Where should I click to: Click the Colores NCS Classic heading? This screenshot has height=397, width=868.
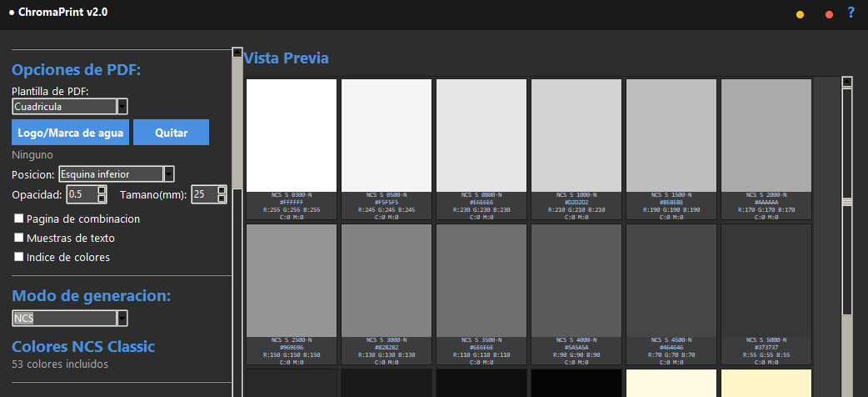click(x=83, y=347)
